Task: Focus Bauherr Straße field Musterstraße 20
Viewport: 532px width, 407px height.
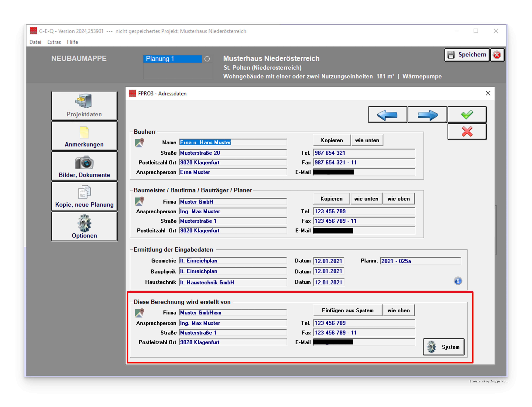Action: click(233, 153)
